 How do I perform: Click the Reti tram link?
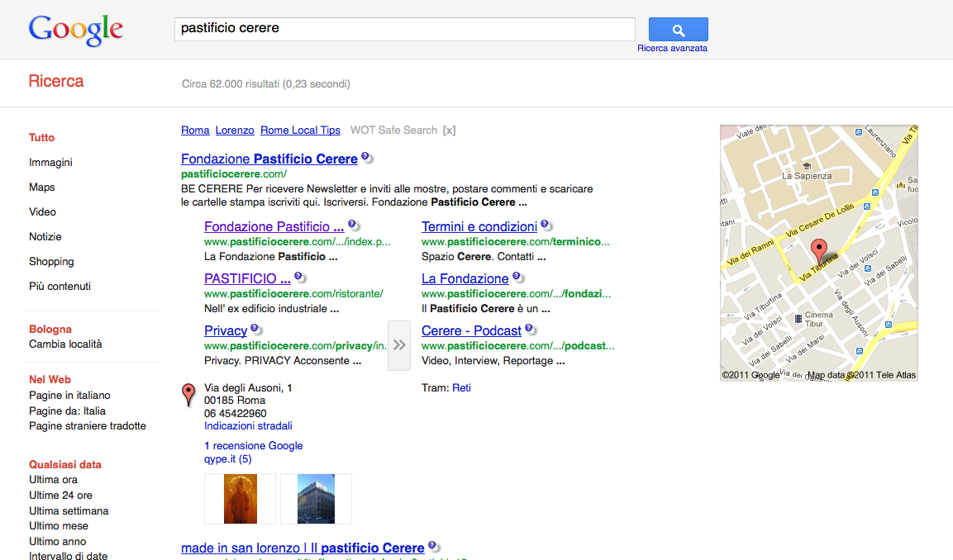461,387
